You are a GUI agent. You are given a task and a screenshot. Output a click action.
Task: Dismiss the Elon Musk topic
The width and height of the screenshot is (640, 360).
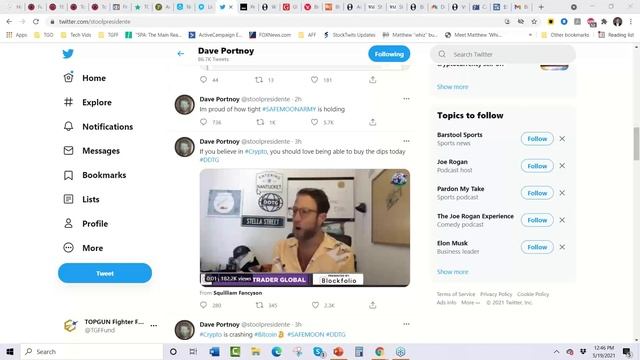(x=562, y=247)
